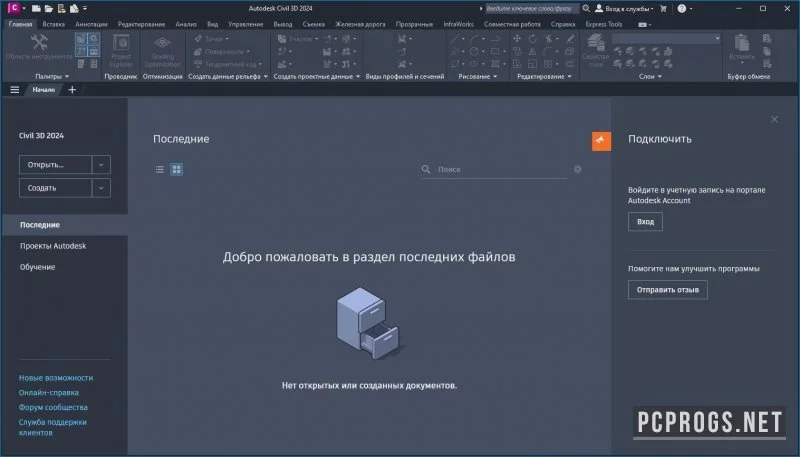Click the Точки points tool
800x457 pixels.
211,39
